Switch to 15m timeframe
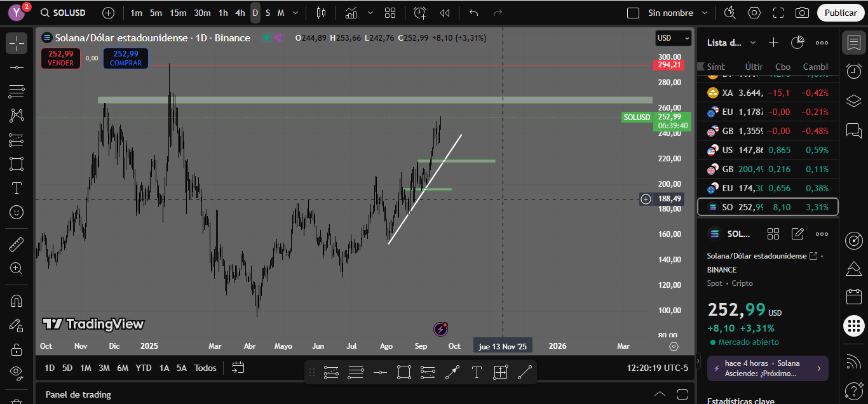 pos(178,13)
